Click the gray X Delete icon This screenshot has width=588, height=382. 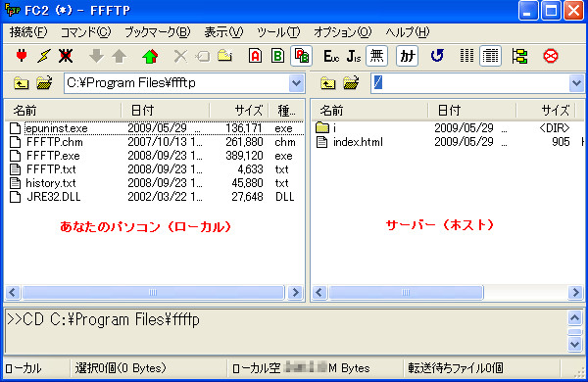[x=180, y=56]
